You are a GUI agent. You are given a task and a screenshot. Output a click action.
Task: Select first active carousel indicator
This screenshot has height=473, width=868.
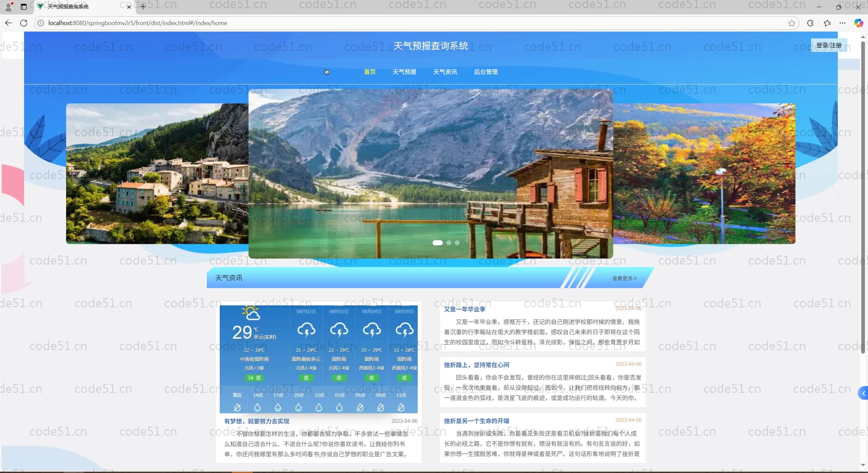coord(437,243)
